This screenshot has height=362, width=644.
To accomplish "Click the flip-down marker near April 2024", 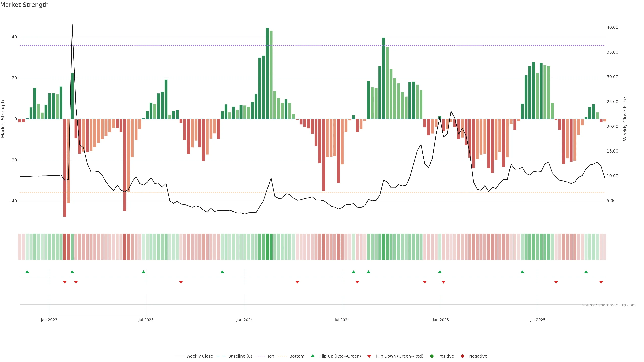I will 297,282.
